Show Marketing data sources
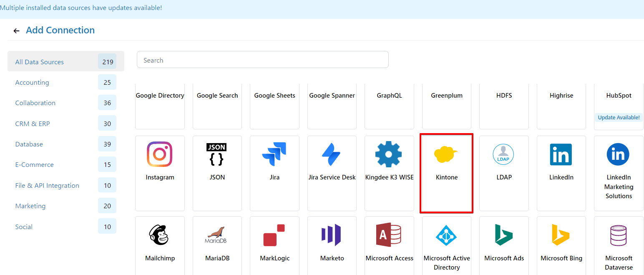The width and height of the screenshot is (644, 275). pyautogui.click(x=66, y=206)
